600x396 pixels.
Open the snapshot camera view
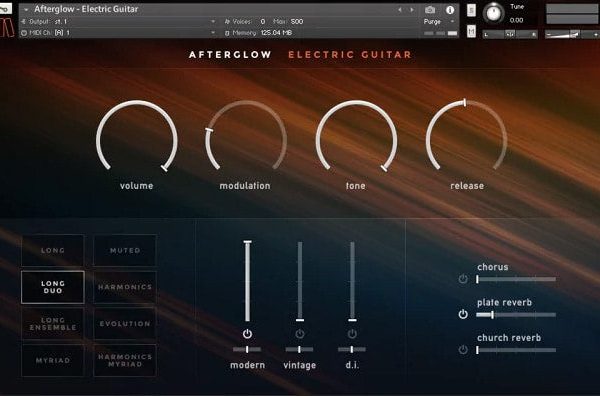click(x=430, y=10)
